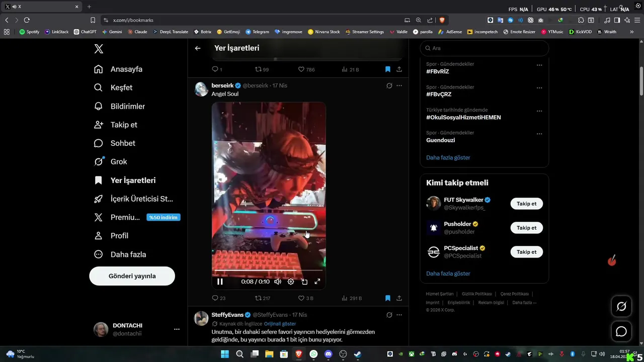Follow PCSpecialist with Takip et
The height and width of the screenshot is (362, 644).
[526, 252]
